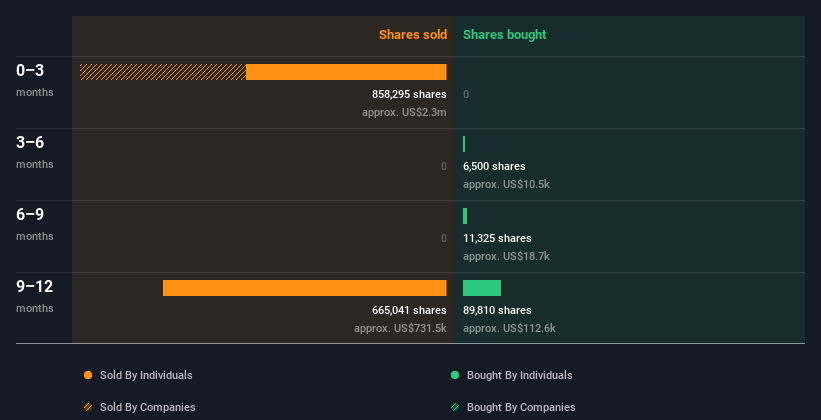Click the thin green bought bar in 3–6 months
This screenshot has height=420, width=821.
[x=464, y=144]
